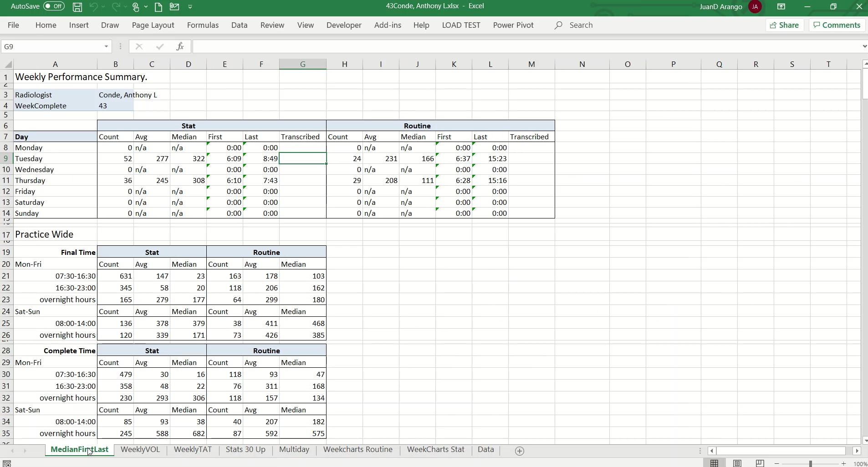
Task: Click the next sheet navigation arrow
Action: tap(25, 451)
